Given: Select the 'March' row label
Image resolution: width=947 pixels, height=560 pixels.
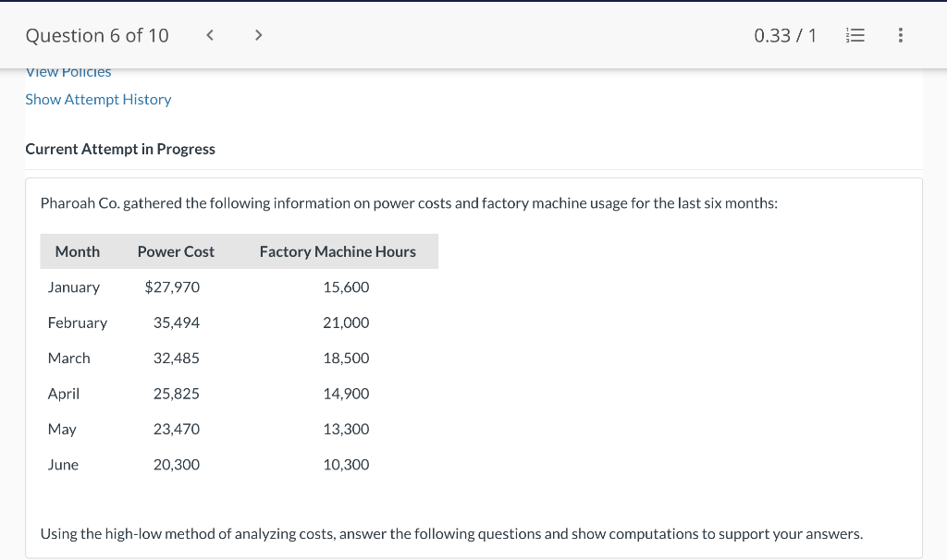Looking at the screenshot, I should click(68, 359).
